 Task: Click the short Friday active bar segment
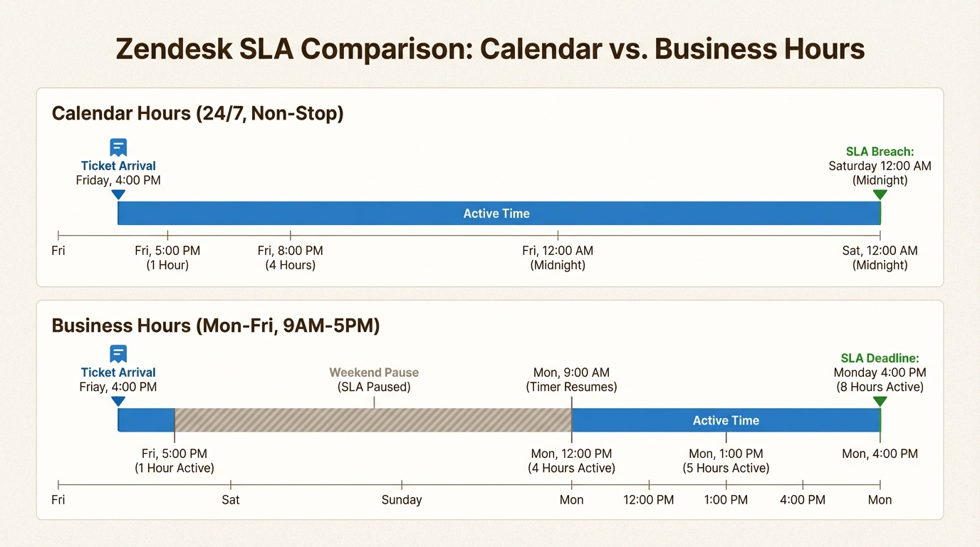pos(146,420)
